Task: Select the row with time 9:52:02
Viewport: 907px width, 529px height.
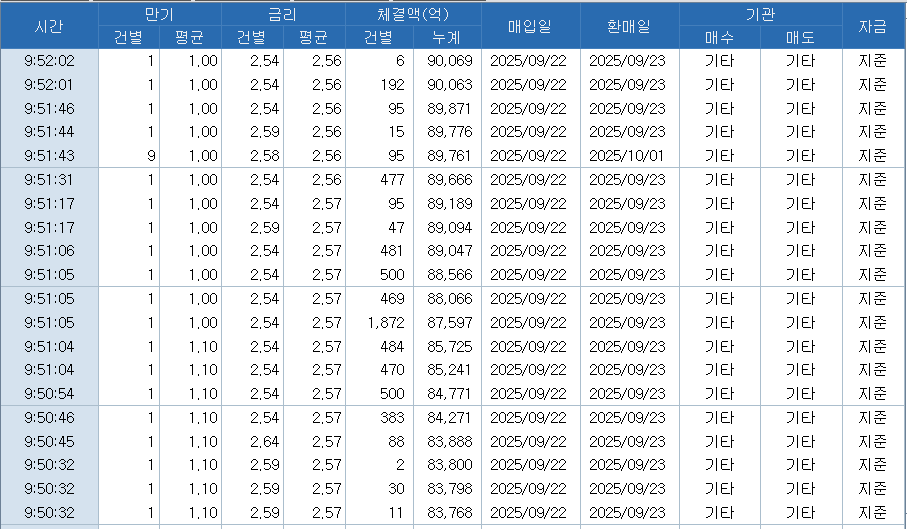Action: tap(48, 60)
